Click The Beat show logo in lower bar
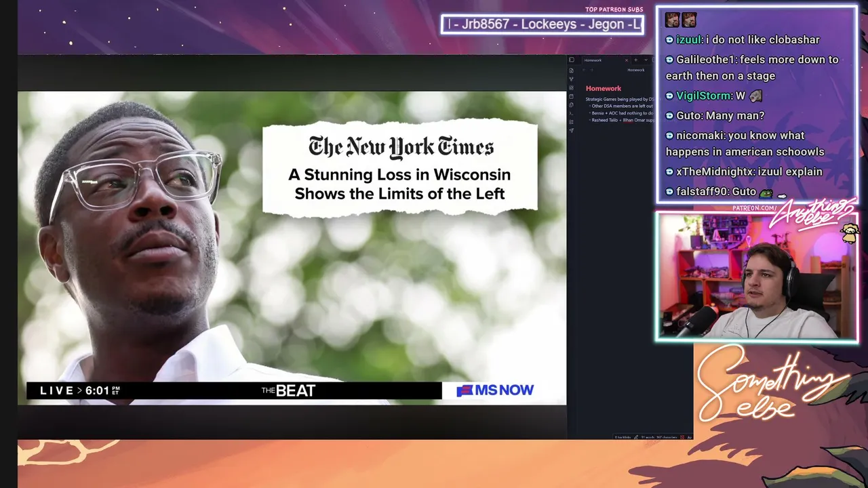 (288, 390)
